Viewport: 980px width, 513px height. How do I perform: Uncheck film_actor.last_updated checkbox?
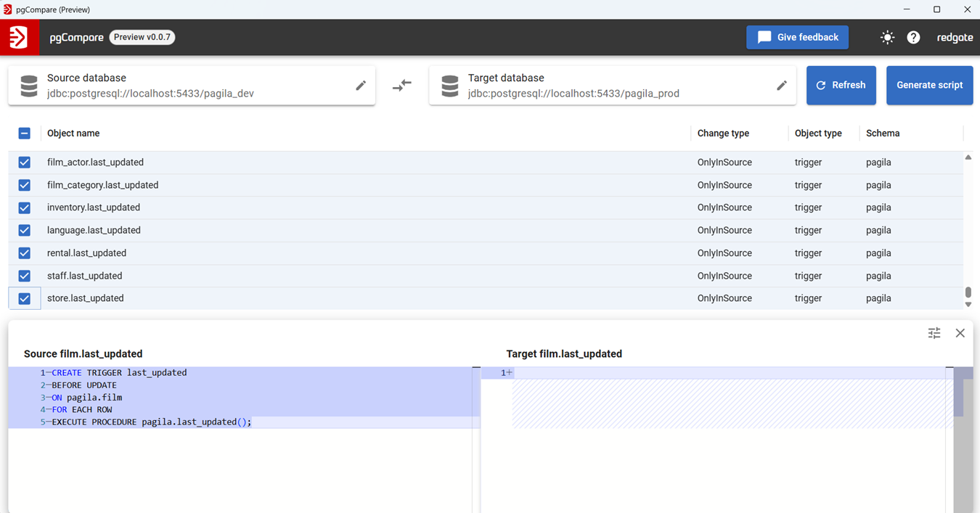24,163
